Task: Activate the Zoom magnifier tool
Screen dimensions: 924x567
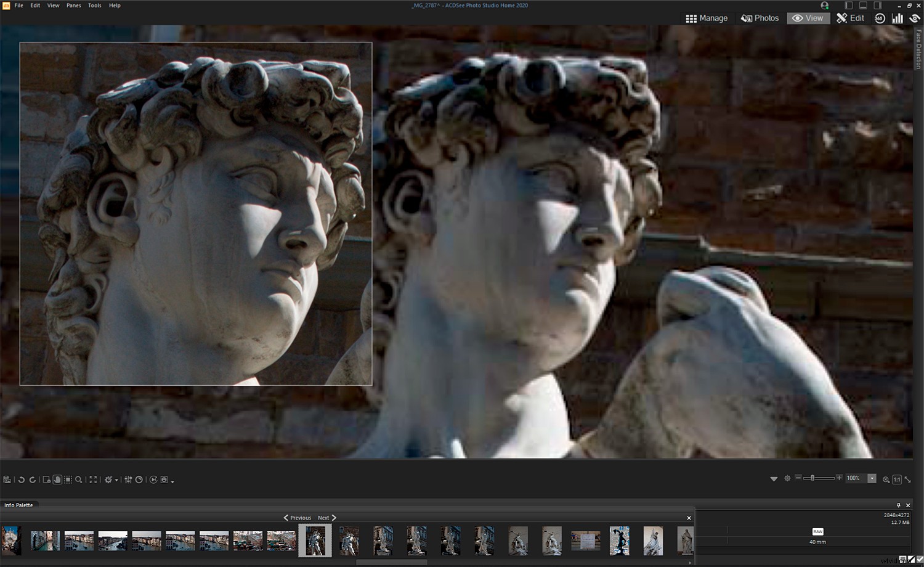Action: pyautogui.click(x=79, y=479)
